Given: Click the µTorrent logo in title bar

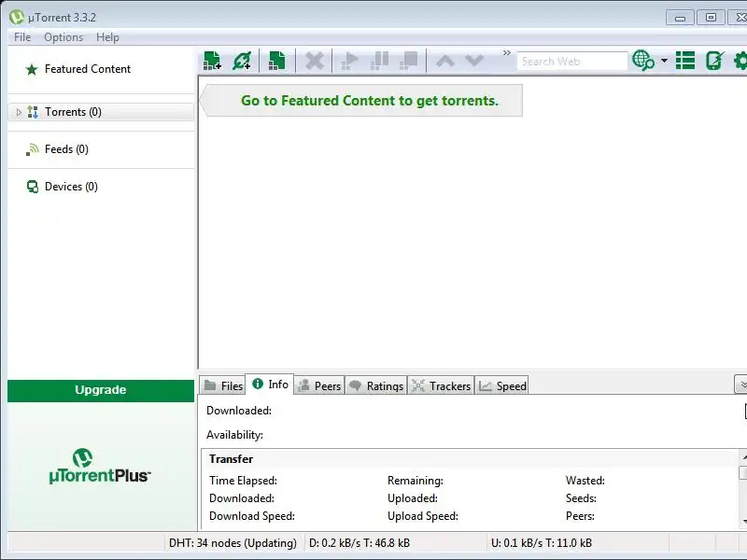Looking at the screenshot, I should tap(16, 17).
